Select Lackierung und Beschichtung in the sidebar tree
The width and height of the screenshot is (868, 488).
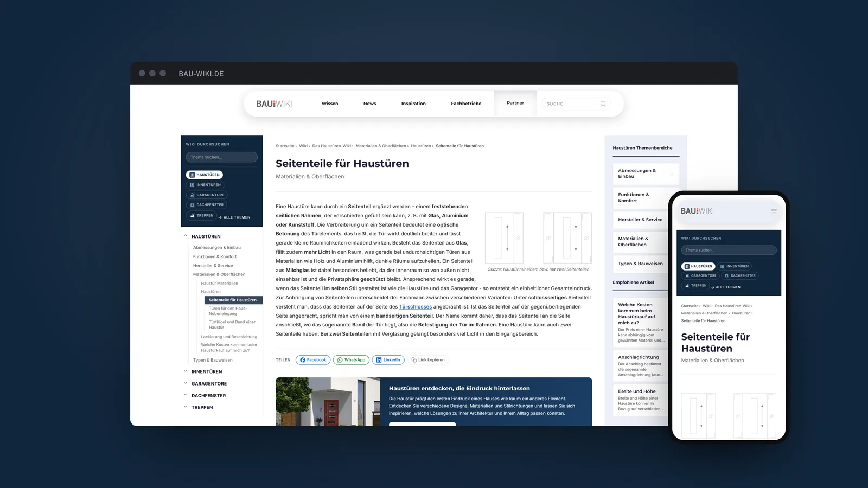[229, 337]
